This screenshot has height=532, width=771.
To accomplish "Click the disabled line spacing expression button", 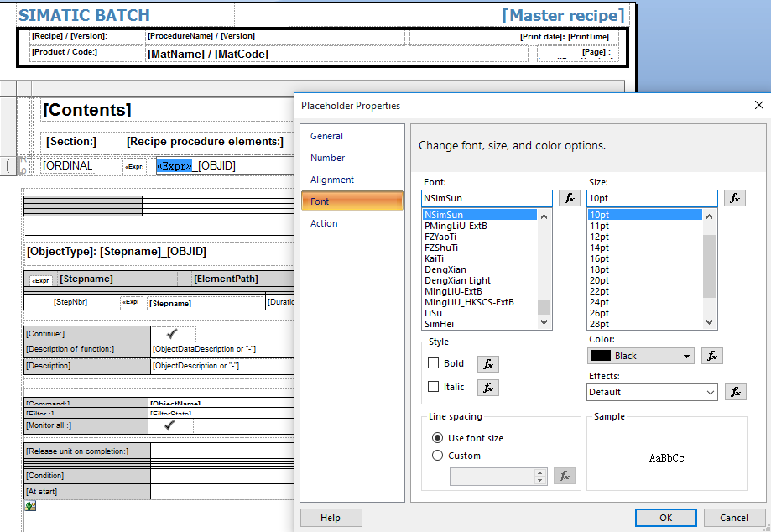I will pos(565,476).
